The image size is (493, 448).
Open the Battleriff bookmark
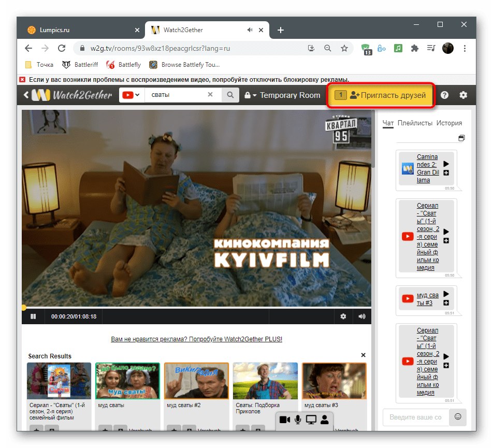[x=80, y=65]
